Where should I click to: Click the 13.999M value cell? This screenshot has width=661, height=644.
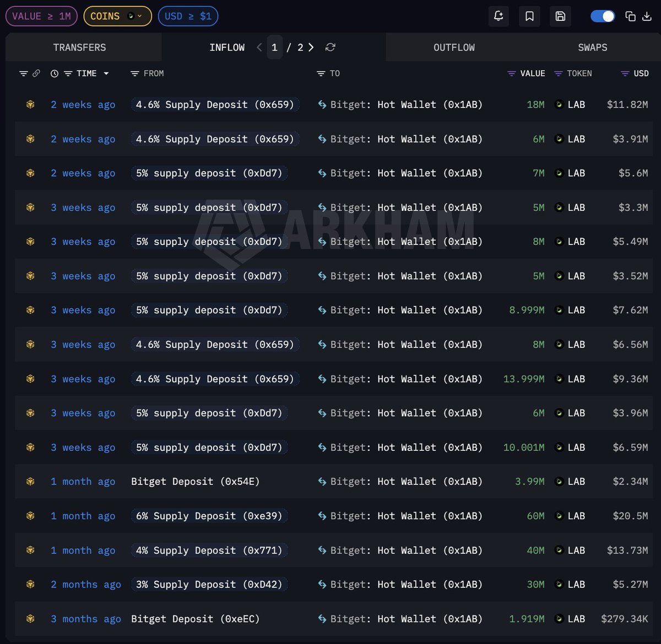(x=524, y=379)
